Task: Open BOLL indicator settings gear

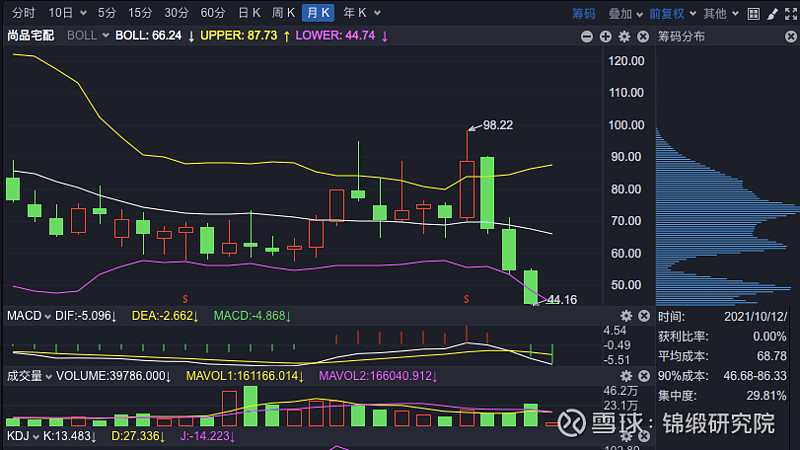Action: pos(624,36)
